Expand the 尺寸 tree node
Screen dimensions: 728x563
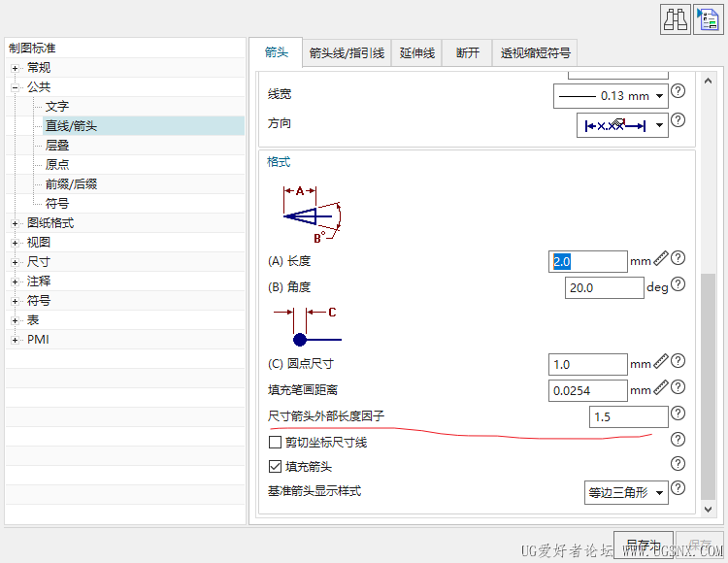coord(16,262)
